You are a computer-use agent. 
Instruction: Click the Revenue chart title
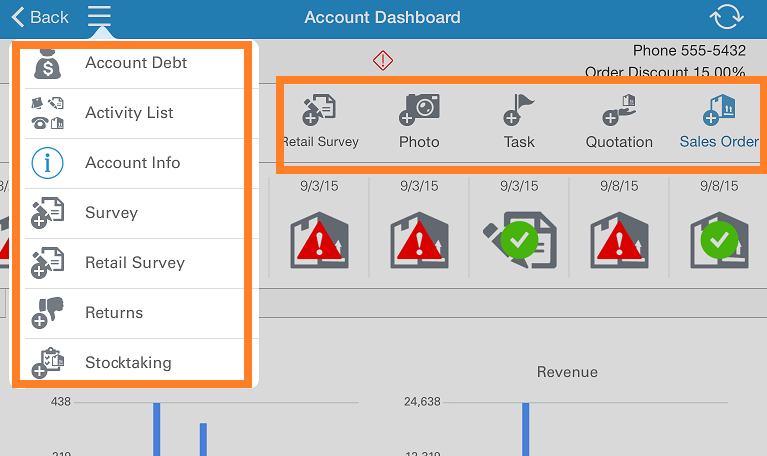point(567,372)
